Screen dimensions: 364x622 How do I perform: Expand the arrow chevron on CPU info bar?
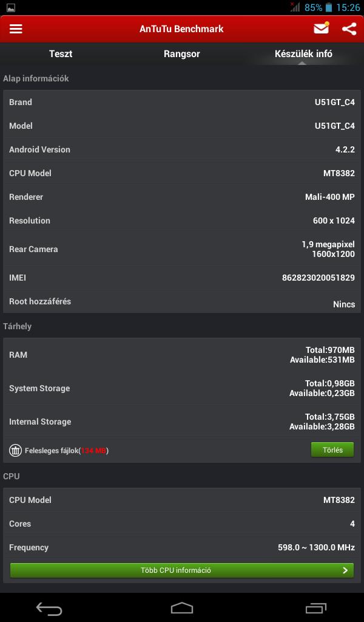click(345, 570)
